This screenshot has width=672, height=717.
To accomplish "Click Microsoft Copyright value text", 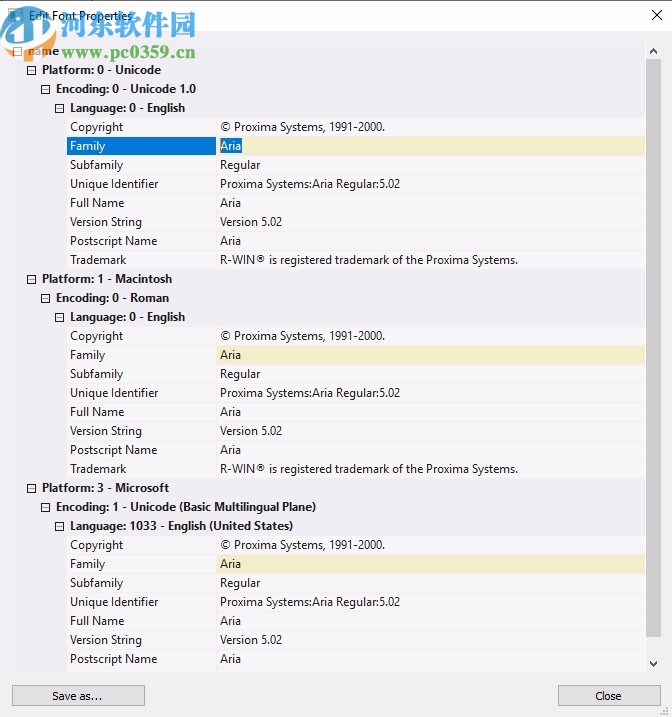I will click(303, 545).
